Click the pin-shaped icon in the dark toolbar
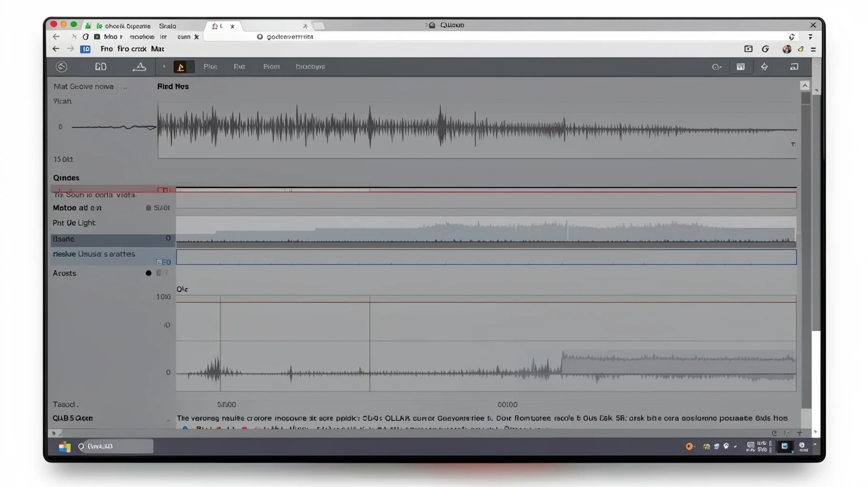This screenshot has width=868, height=487. [x=764, y=67]
